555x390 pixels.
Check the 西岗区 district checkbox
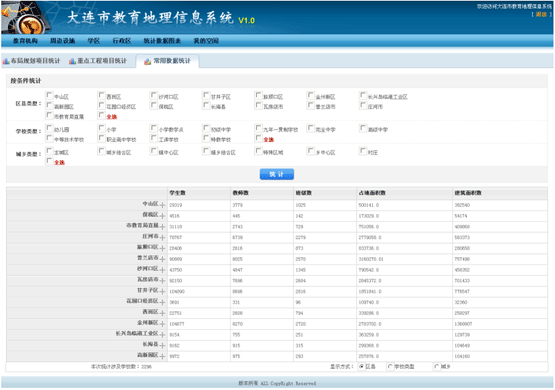tap(102, 95)
